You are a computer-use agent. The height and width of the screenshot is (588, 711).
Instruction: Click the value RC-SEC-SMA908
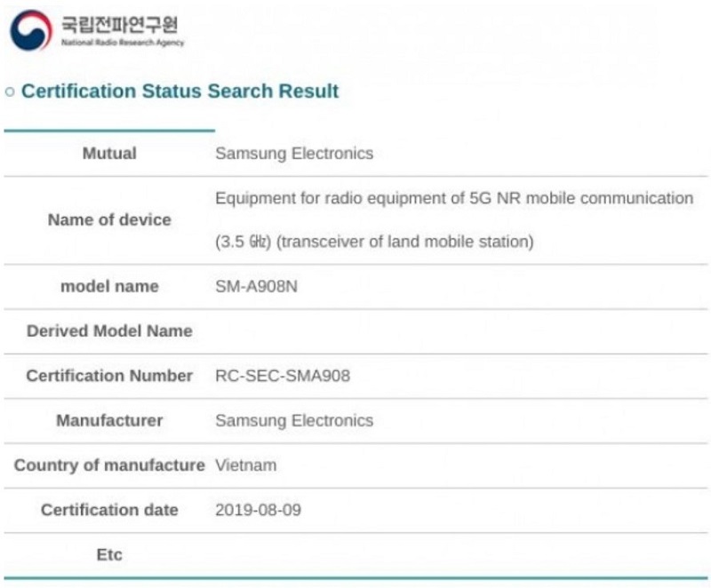283,376
